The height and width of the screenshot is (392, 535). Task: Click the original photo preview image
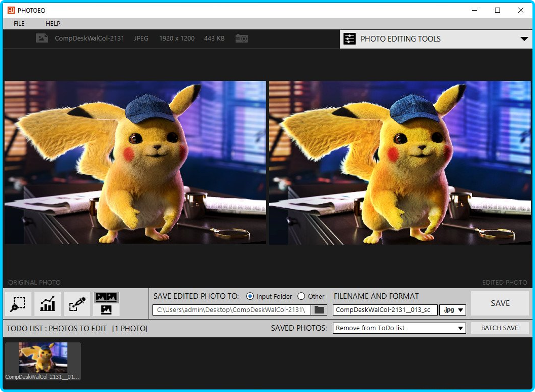coord(135,163)
